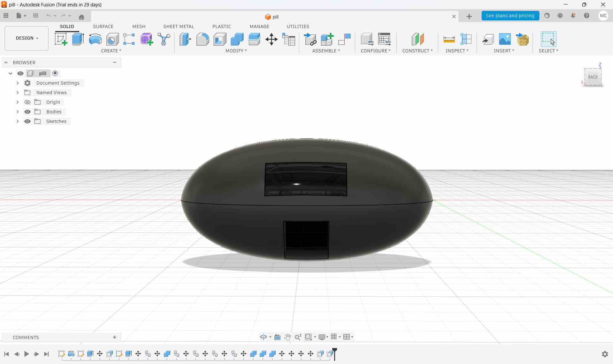The width and height of the screenshot is (613, 364).
Task: Select the Create Sketch tool
Action: coord(61,39)
